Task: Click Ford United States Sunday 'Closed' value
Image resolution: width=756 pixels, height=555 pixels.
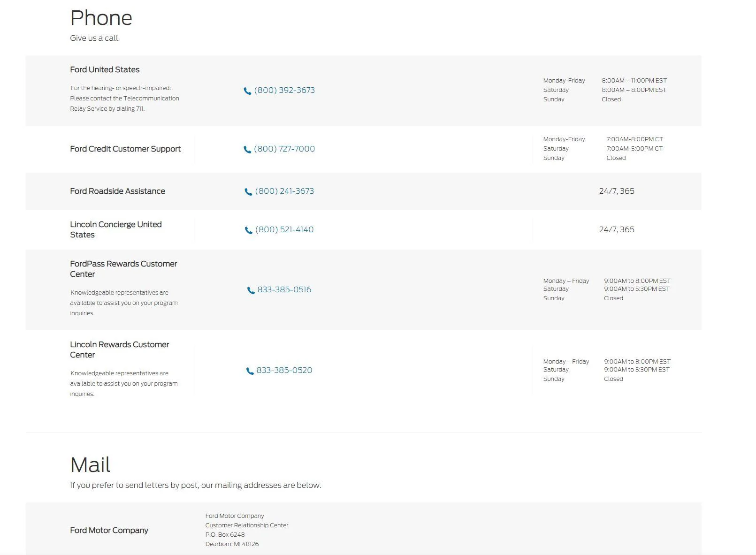Action: click(611, 99)
